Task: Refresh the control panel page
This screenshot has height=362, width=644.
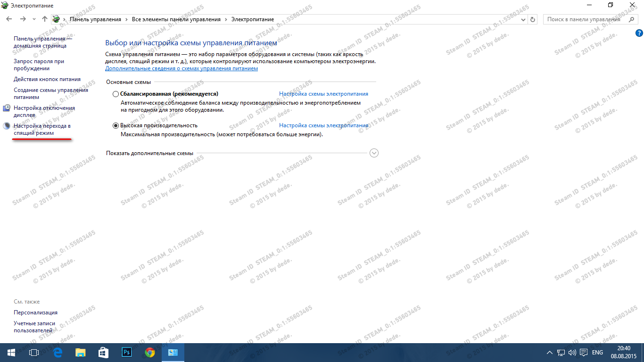Action: (533, 19)
